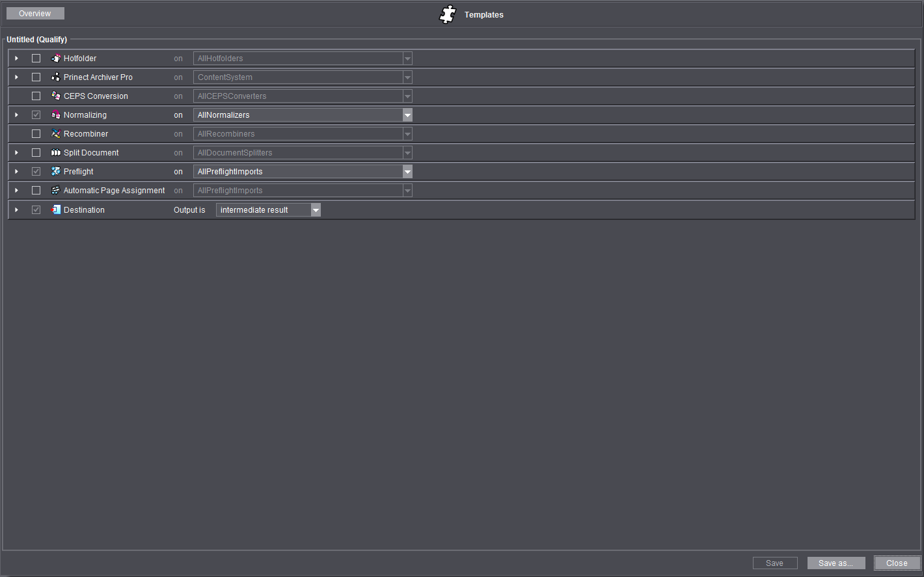The width and height of the screenshot is (924, 577).
Task: Toggle the Normalizing checkbox
Action: pos(36,115)
